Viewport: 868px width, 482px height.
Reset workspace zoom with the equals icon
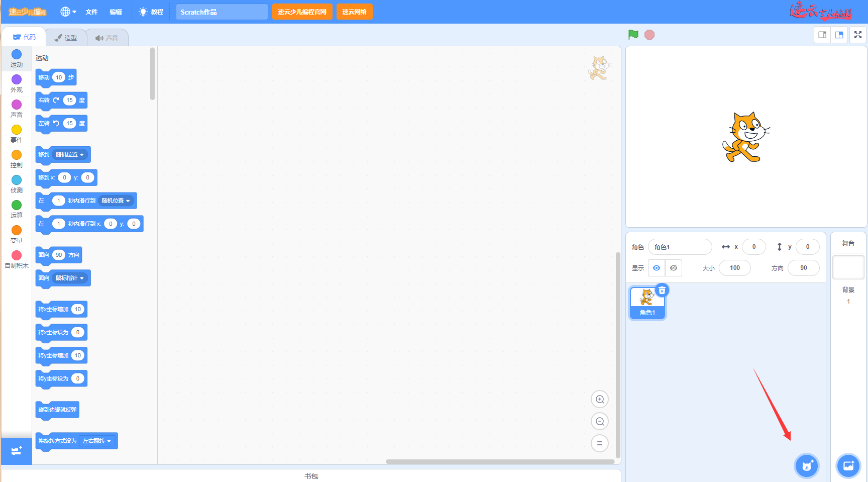click(600, 443)
